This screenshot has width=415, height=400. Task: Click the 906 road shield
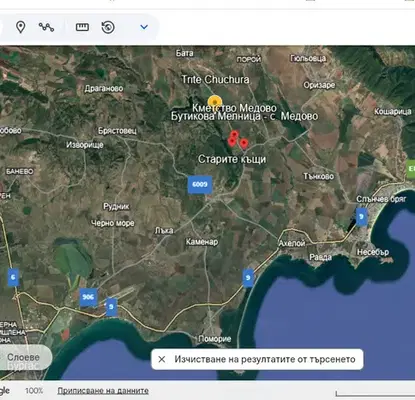(x=88, y=297)
